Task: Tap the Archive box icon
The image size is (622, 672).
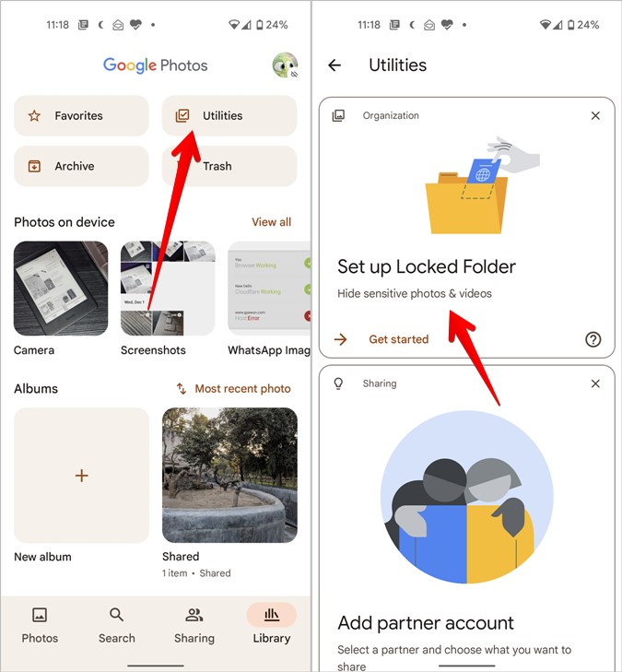Action: coord(34,166)
